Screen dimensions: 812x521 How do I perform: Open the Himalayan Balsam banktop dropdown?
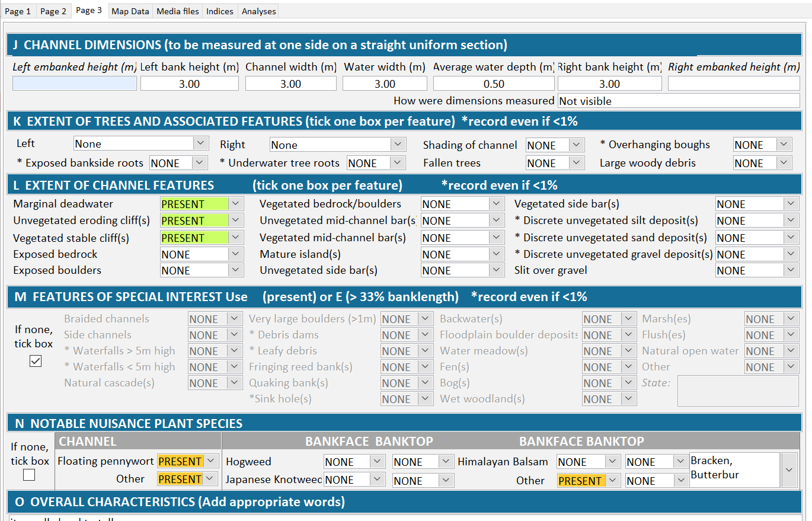tap(656, 462)
